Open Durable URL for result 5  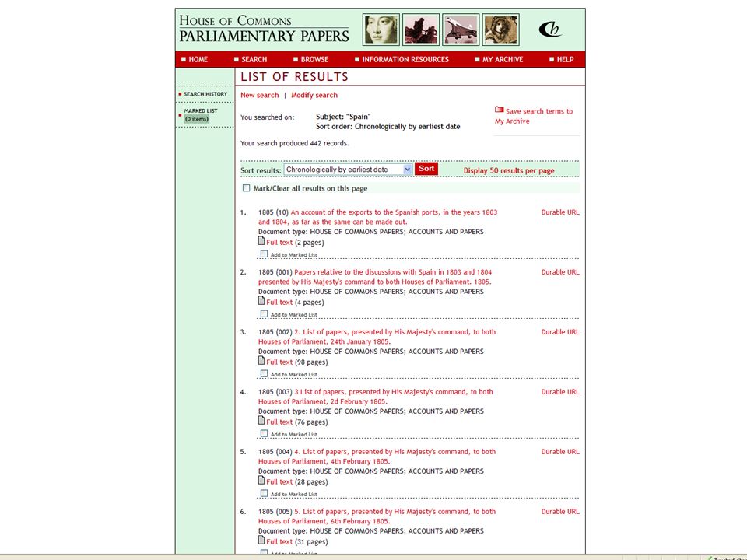tap(560, 452)
